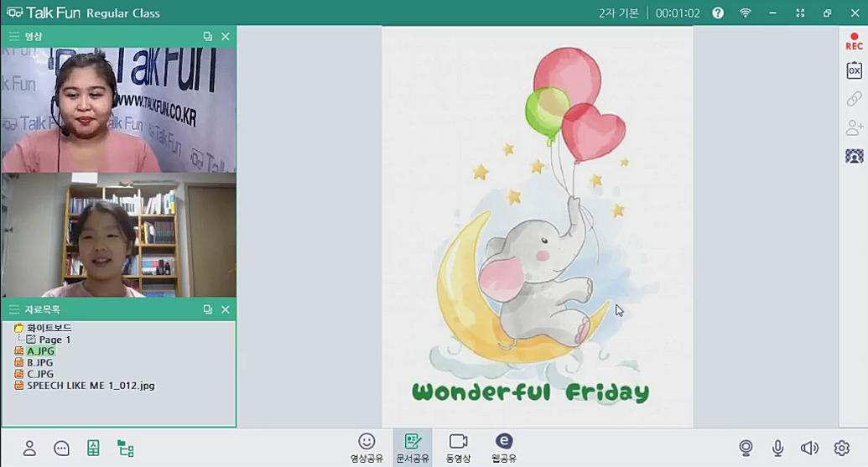Viewport: 868px width, 467px height.
Task: Open the settings gear
Action: (x=842, y=448)
